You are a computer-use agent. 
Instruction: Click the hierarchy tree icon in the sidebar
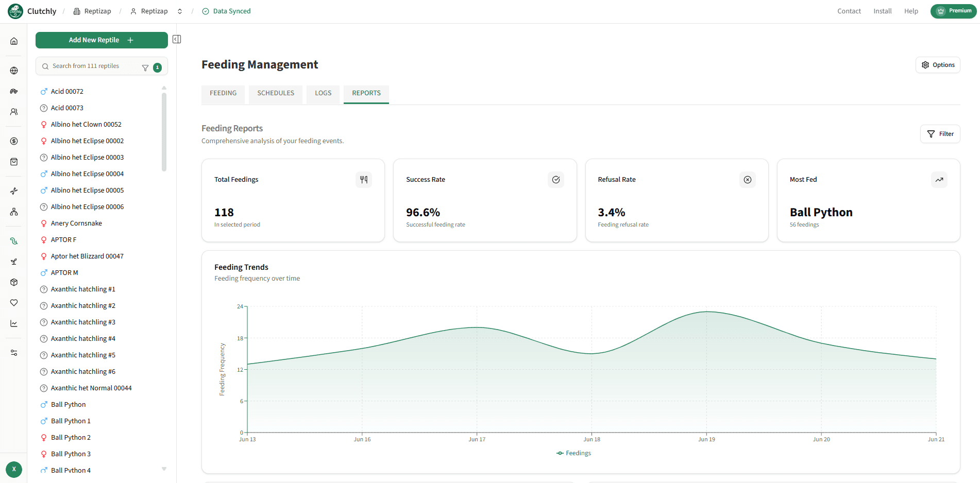coord(14,212)
